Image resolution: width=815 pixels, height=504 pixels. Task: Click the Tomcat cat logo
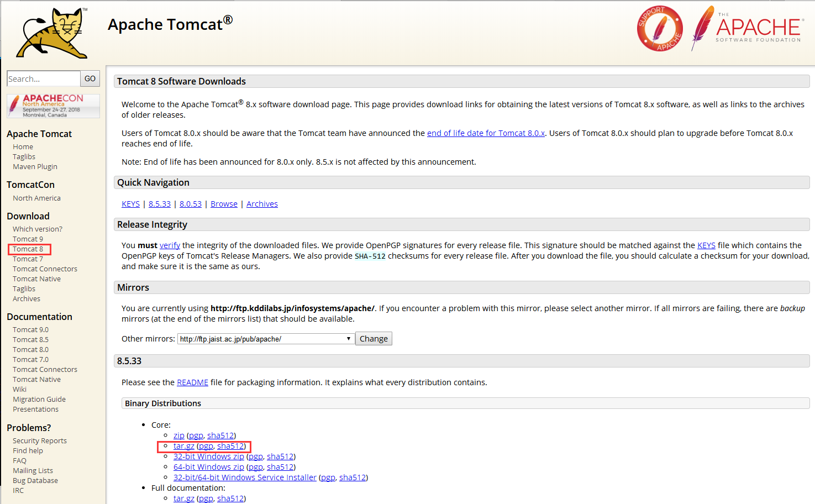[x=52, y=33]
